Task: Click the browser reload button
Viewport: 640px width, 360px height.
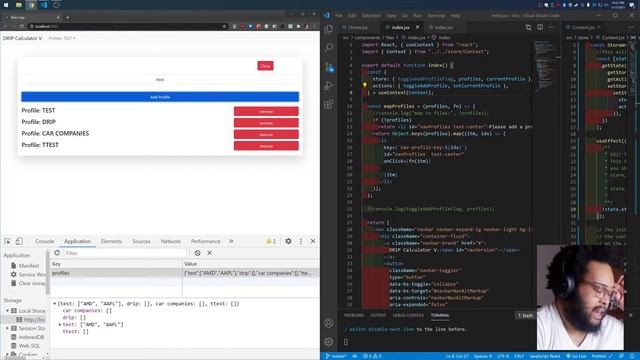Action: point(22,26)
